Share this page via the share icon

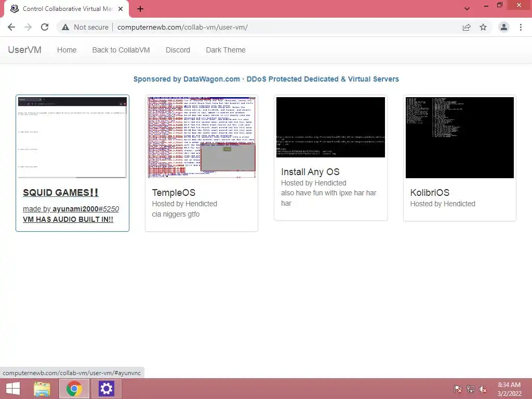point(467,27)
